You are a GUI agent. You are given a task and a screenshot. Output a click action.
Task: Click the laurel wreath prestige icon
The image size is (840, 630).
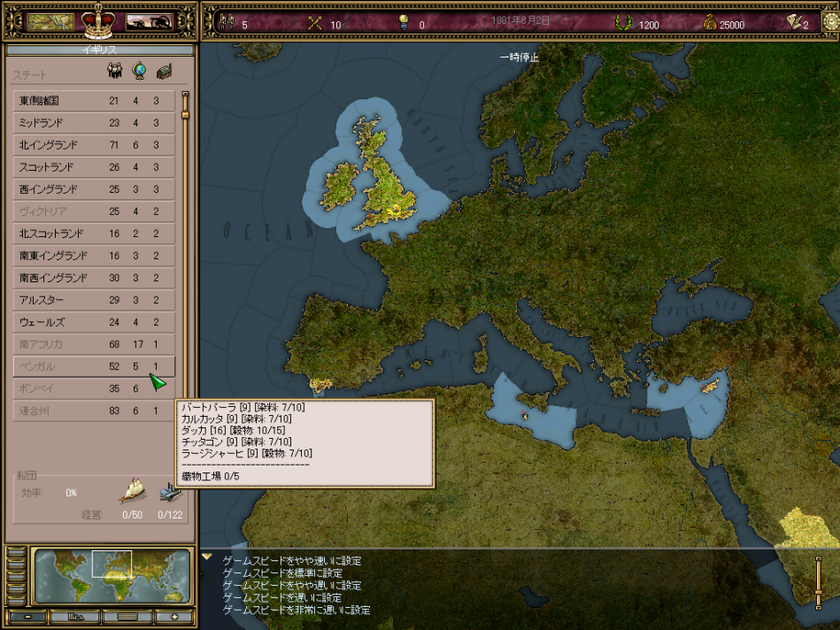(x=623, y=23)
